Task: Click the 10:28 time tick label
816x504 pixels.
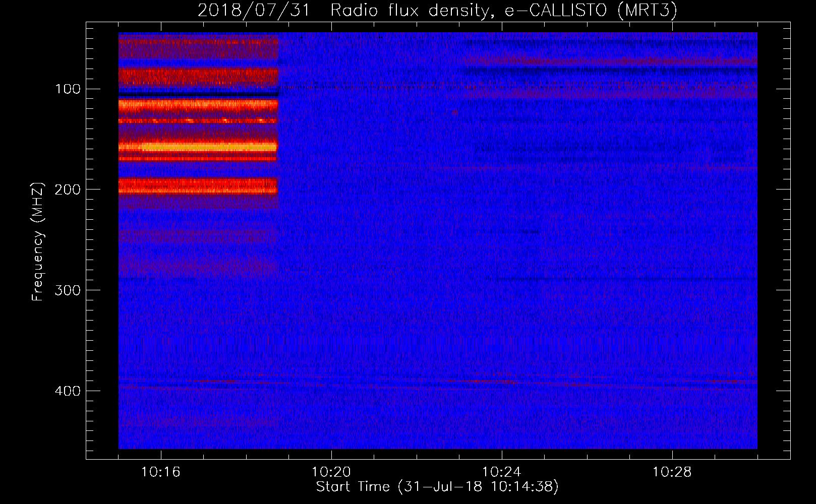Action: point(672,472)
